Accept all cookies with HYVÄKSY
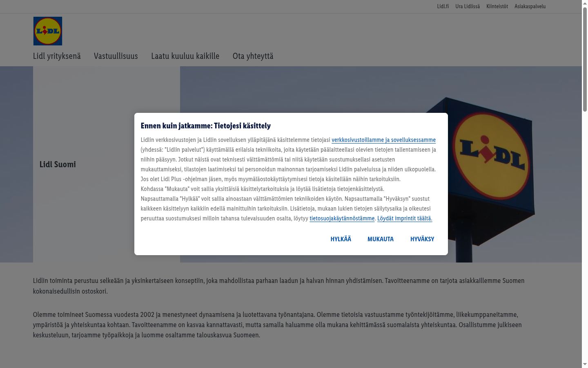588x368 pixels. coord(422,239)
